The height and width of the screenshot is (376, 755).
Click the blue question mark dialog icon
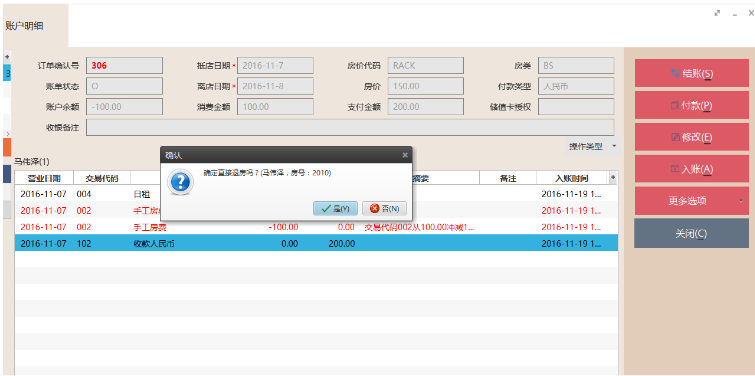[180, 182]
